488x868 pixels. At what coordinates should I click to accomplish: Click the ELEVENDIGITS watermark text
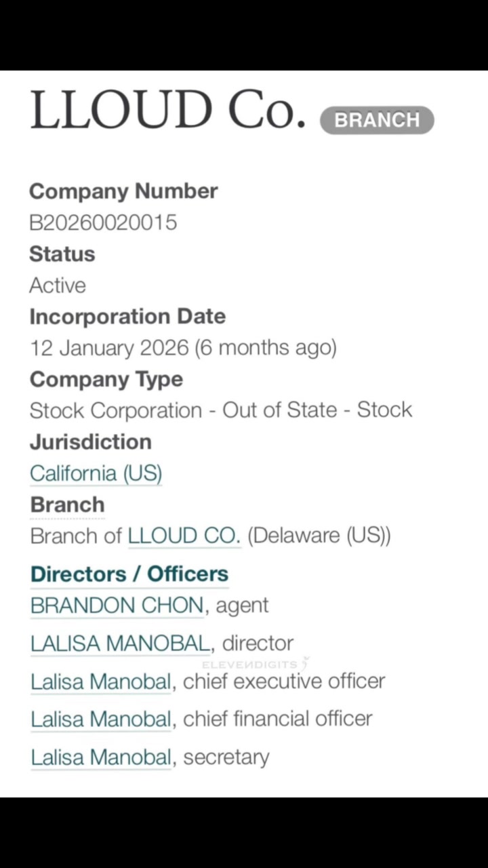tap(255, 664)
